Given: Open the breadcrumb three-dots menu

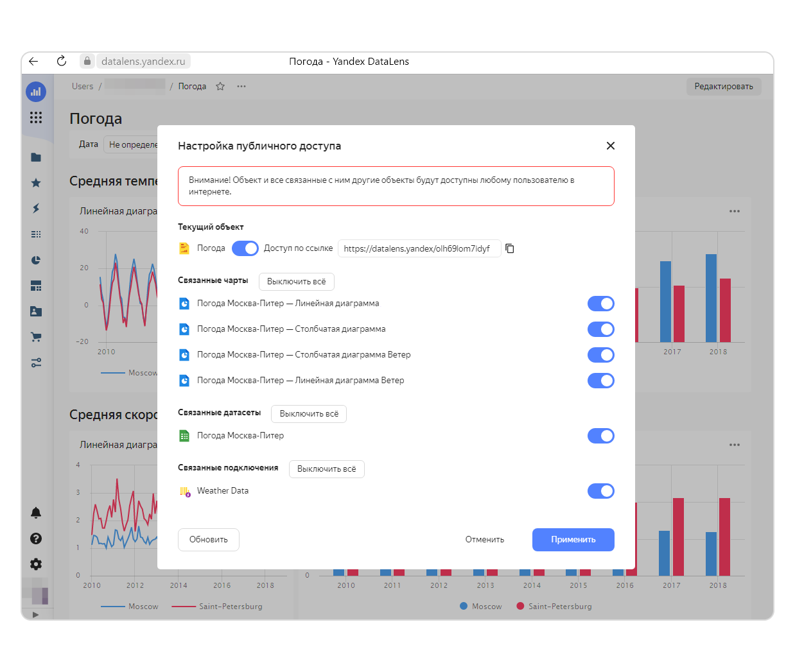Looking at the screenshot, I should pos(241,86).
